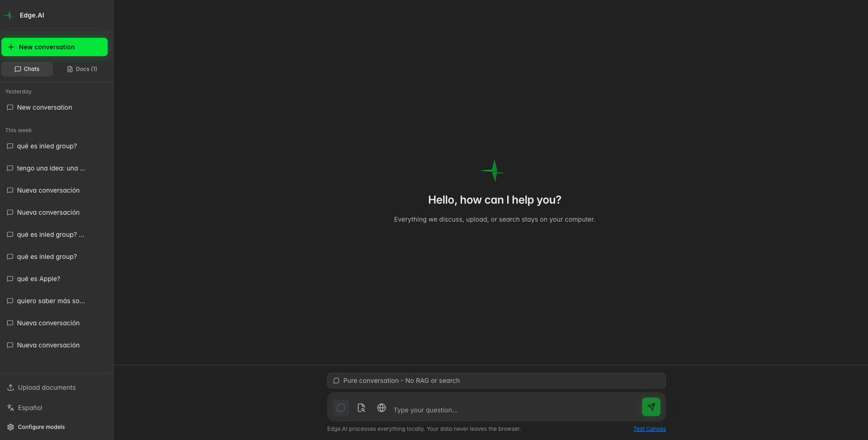Viewport: 868px width, 440px height.
Task: Enable web search globe icon
Action: pyautogui.click(x=382, y=408)
